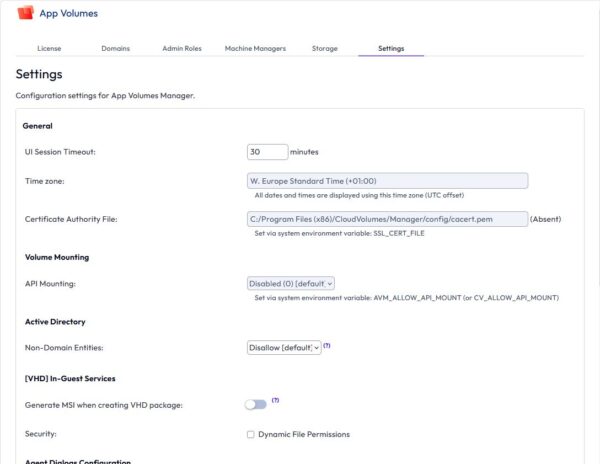Click the UTC offset time zone note

[x=359, y=195]
